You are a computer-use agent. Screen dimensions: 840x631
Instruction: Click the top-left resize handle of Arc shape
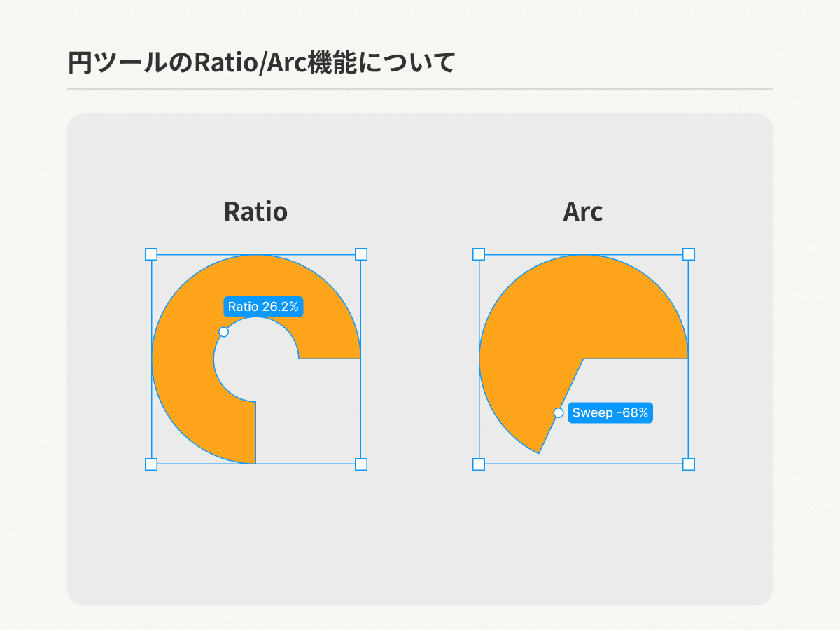tap(479, 254)
